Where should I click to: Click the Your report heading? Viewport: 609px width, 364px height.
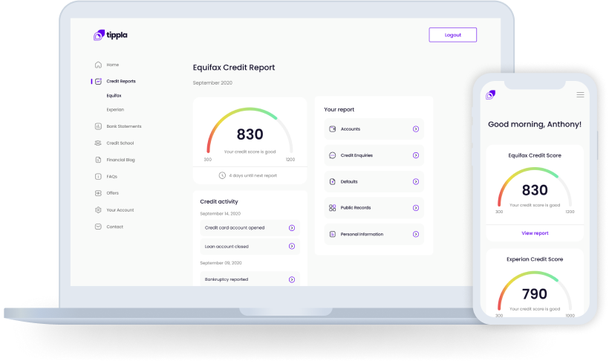[x=339, y=109]
